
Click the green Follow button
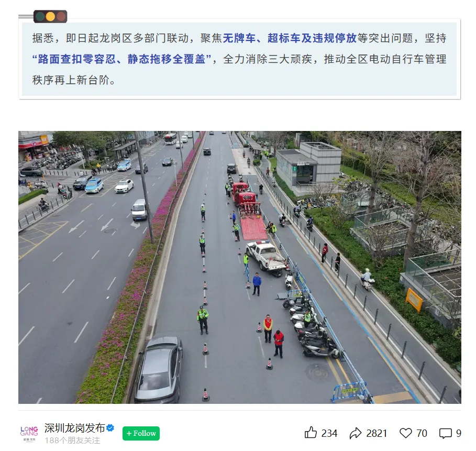click(141, 433)
